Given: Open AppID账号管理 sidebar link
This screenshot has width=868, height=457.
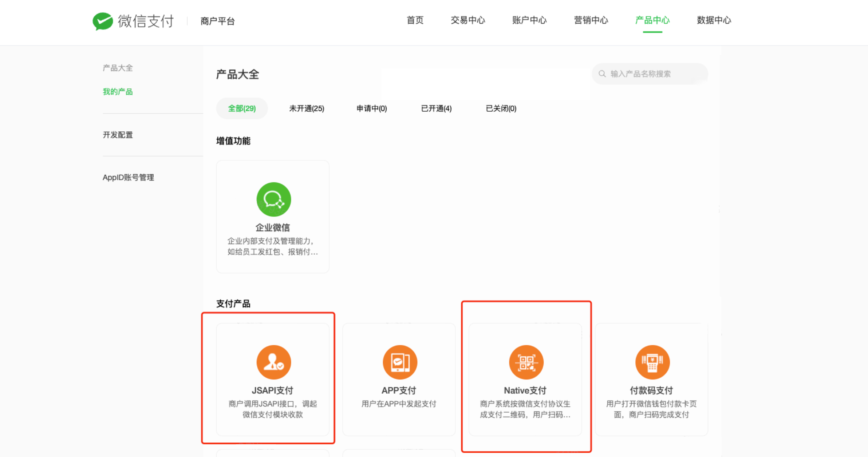Looking at the screenshot, I should pos(128,178).
